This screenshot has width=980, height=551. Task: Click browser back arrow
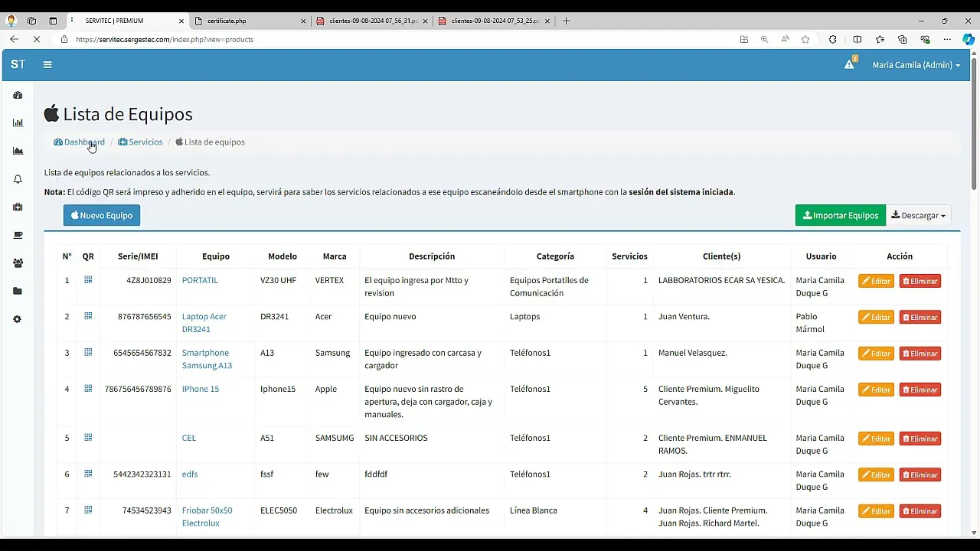(x=14, y=39)
